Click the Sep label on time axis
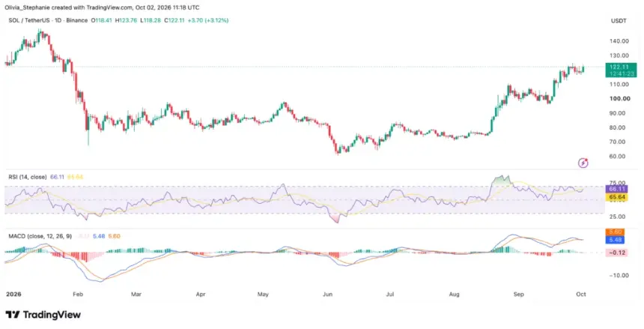 pos(519,295)
